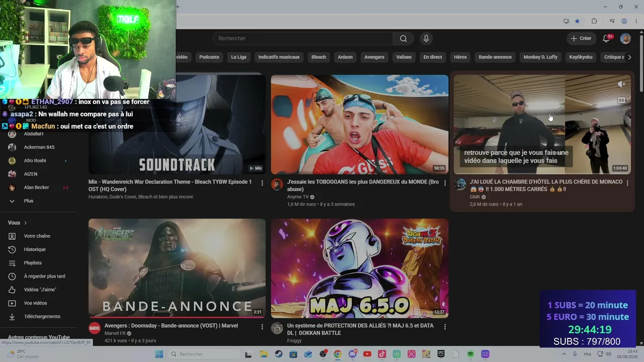The image size is (644, 362).
Task: Select the Anison filter chip
Action: pyautogui.click(x=345, y=57)
